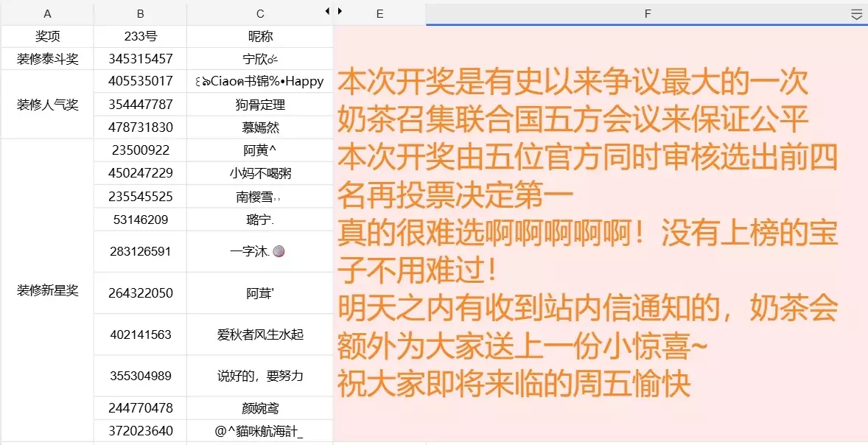Select column E header
This screenshot has width=868, height=445.
click(379, 14)
